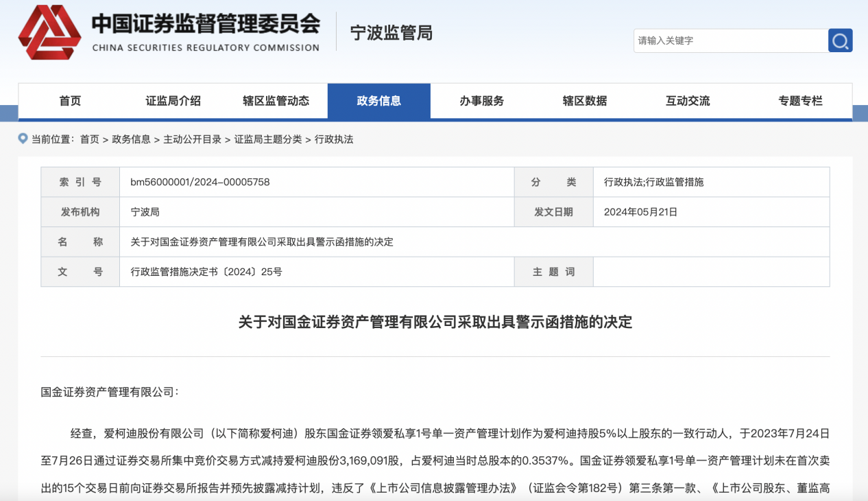Click the 宁波监管局 bureau title
868x501 pixels.
pos(389,34)
